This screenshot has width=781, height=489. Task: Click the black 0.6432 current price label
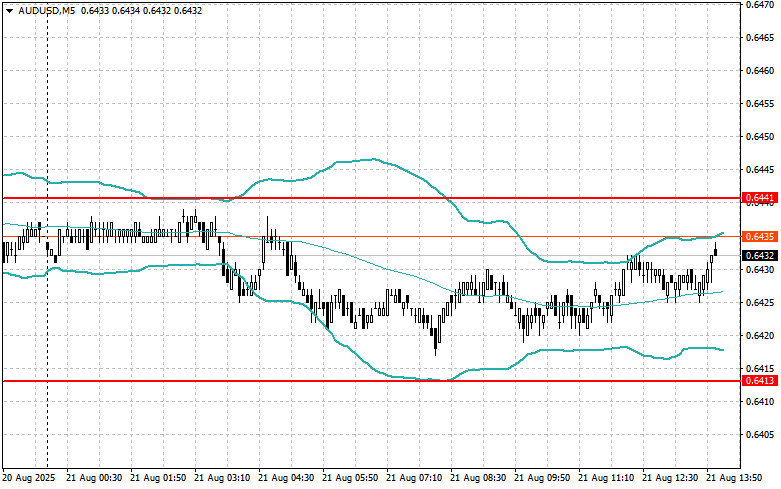(760, 255)
